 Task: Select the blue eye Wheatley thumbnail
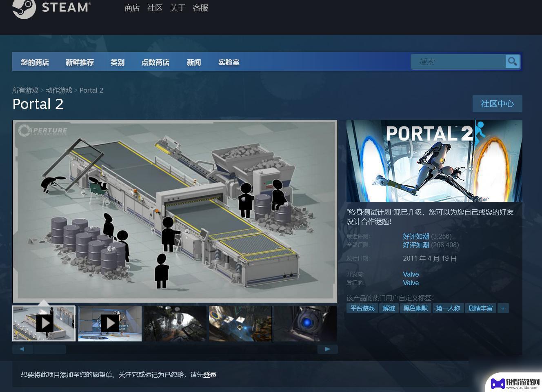coord(305,323)
